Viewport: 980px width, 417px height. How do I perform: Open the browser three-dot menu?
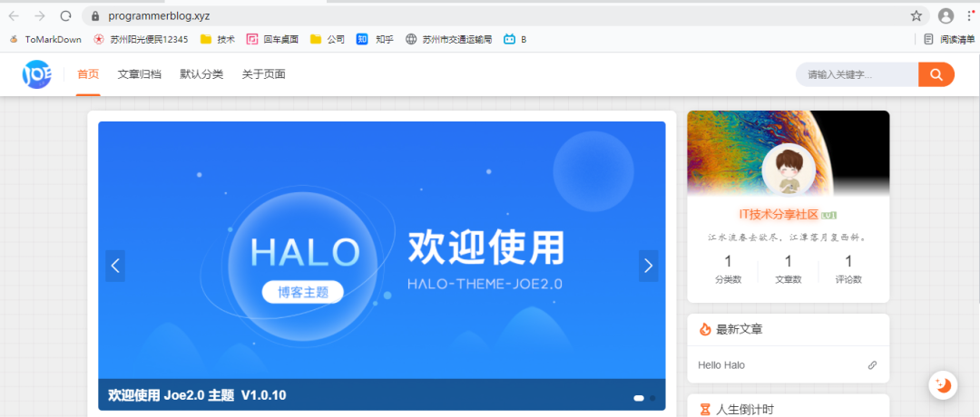point(971,16)
